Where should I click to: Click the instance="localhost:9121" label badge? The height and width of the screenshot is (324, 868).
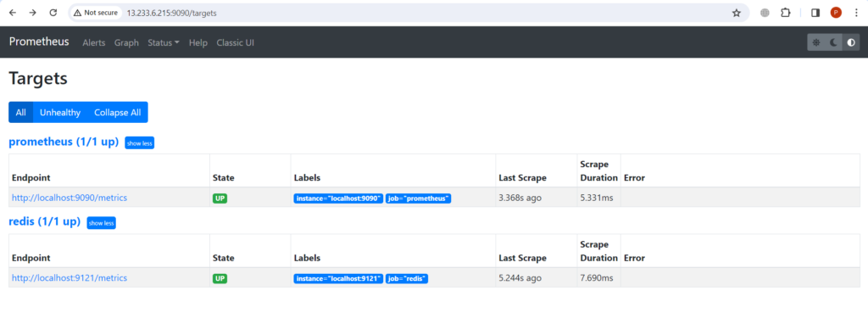click(338, 279)
